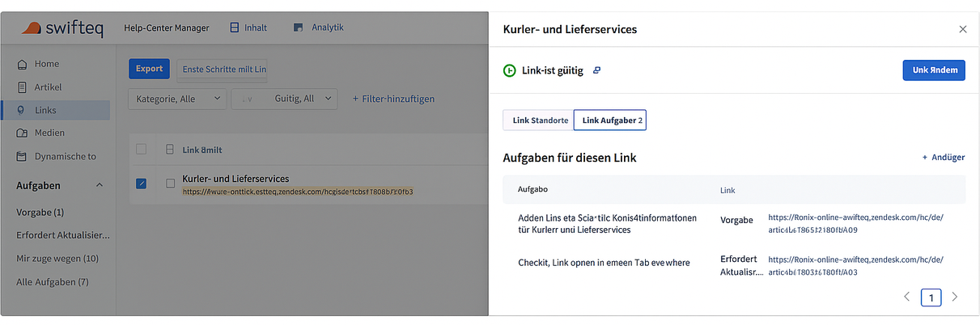Click + Andüger to add task
Screen dimensions: 980x325
[x=944, y=158]
